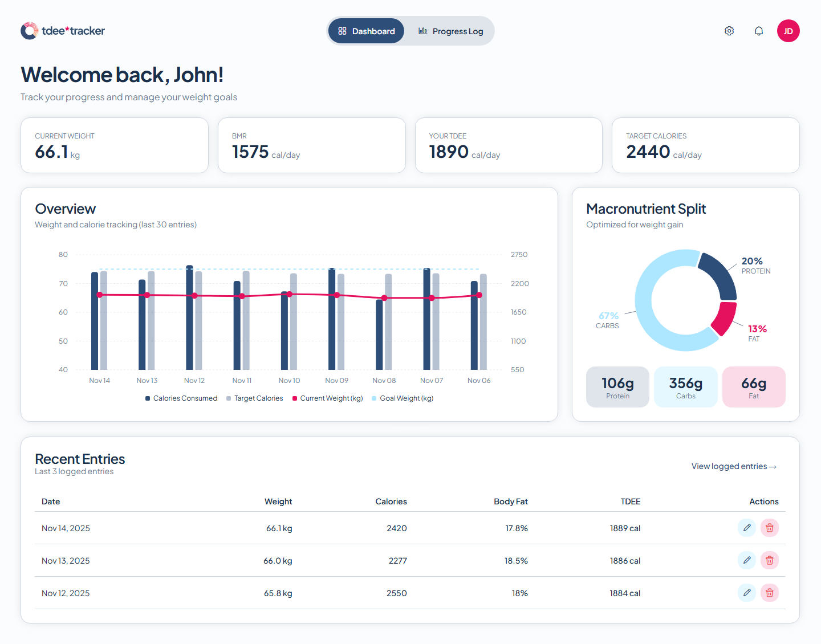Click the 1884 cal TDEE cell
The image size is (821, 644).
(x=625, y=593)
